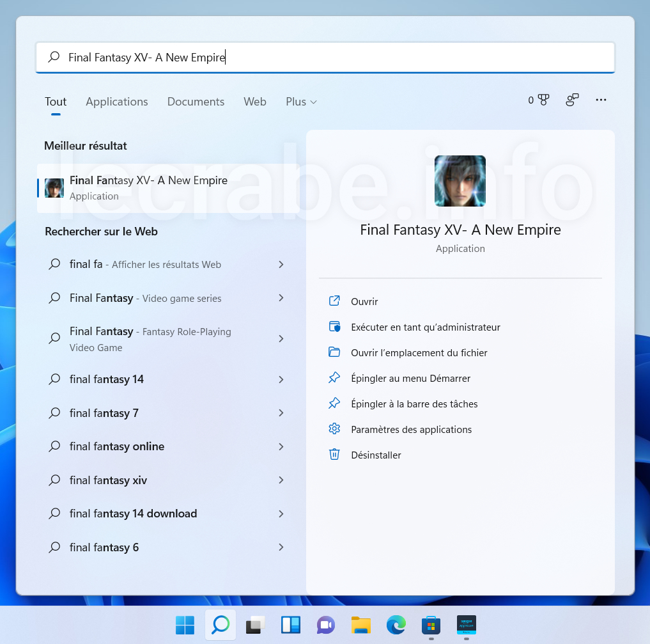
Task: Click suggestion 'final fantasy 6'
Action: coord(168,547)
